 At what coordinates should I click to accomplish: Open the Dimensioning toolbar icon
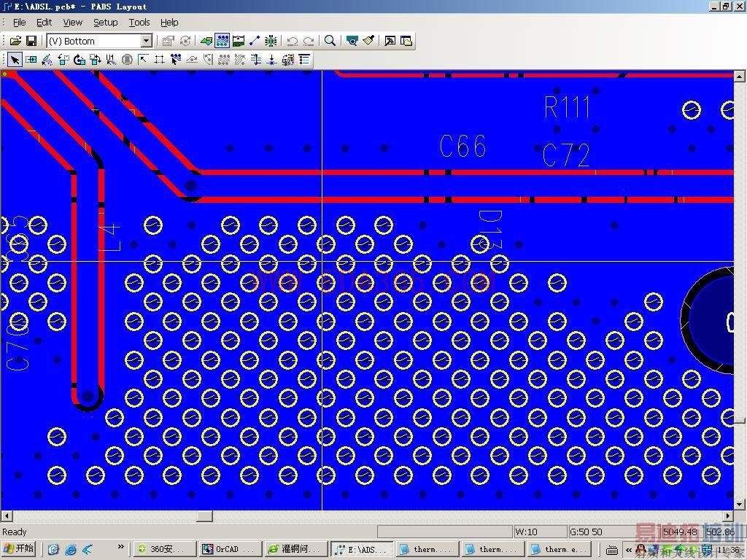(239, 41)
